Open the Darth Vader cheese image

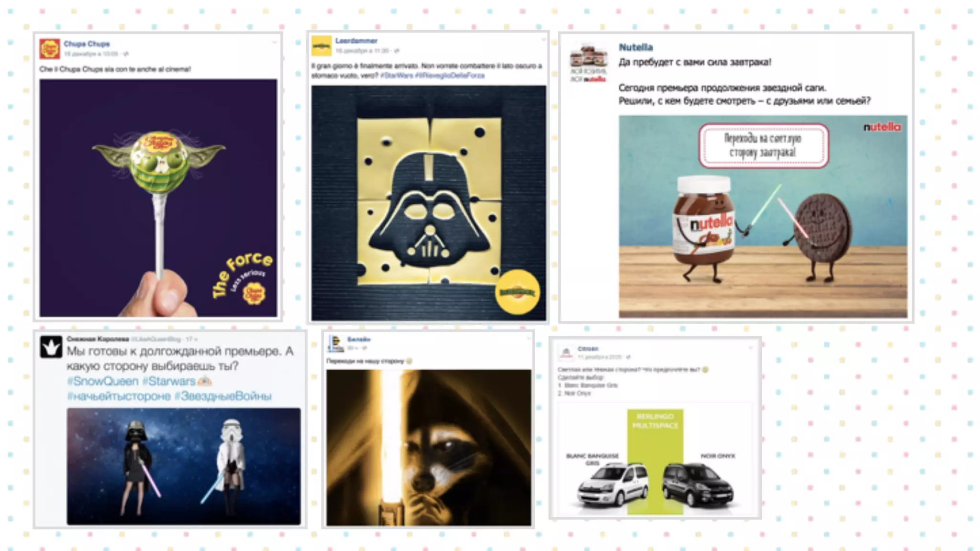tap(428, 203)
